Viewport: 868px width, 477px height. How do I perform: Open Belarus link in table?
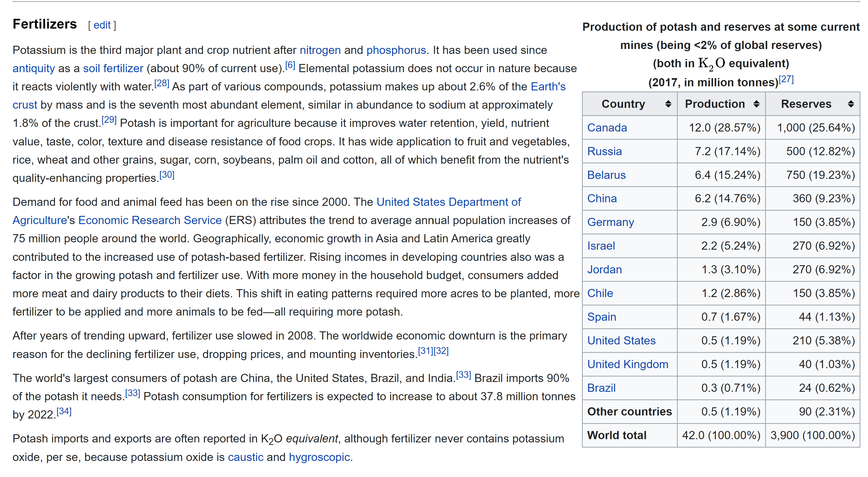click(606, 175)
